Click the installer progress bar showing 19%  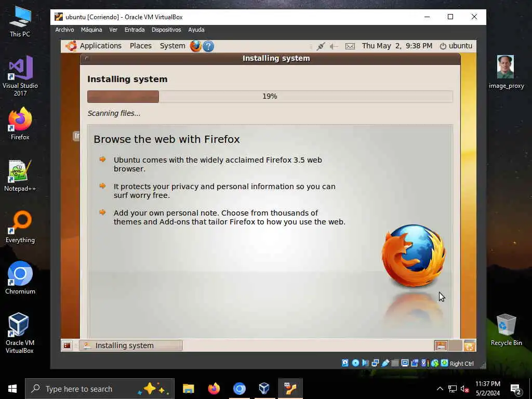click(270, 96)
